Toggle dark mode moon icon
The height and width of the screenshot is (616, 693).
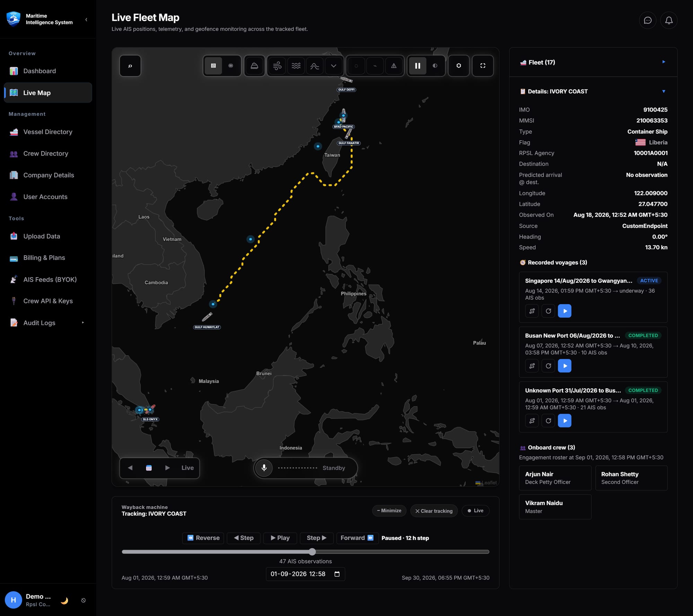tap(64, 600)
